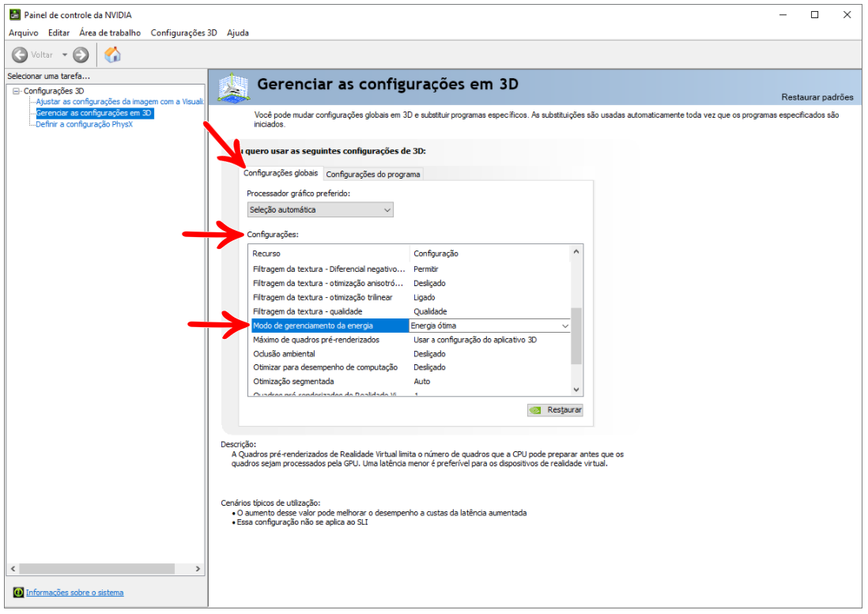Screen dimensions: 868x614
Task: Open the Voltar history dropdown arrow
Action: [x=64, y=55]
